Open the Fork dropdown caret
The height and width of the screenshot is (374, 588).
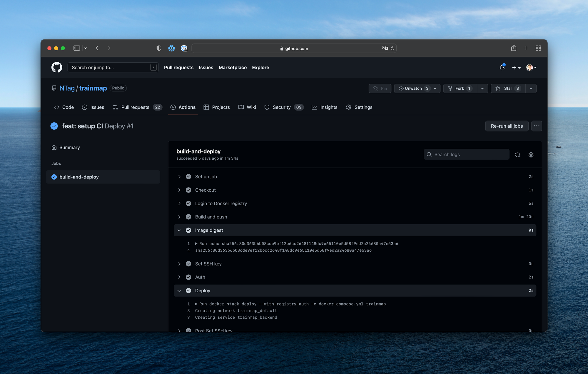point(482,88)
